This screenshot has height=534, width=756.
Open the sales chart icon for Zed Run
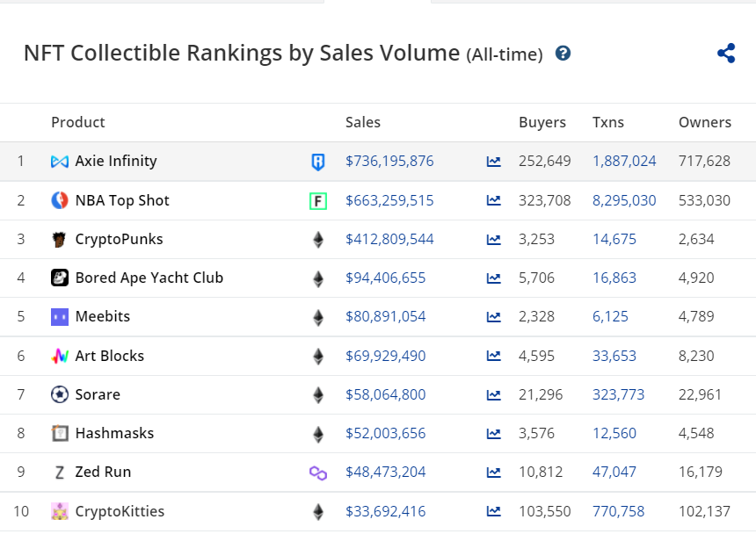click(493, 473)
